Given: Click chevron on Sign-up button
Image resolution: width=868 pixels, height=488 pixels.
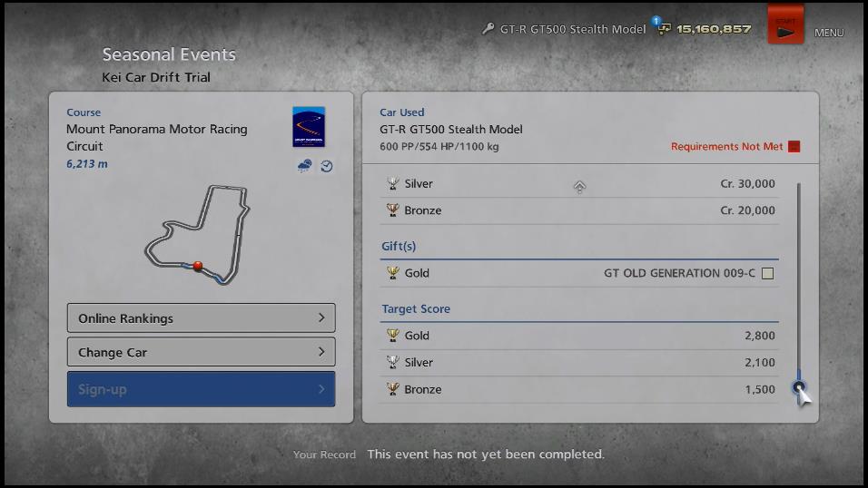Looking at the screenshot, I should click(x=321, y=389).
